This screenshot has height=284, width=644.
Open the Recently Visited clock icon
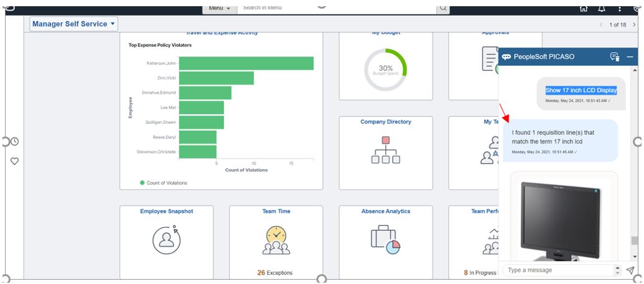click(x=14, y=142)
